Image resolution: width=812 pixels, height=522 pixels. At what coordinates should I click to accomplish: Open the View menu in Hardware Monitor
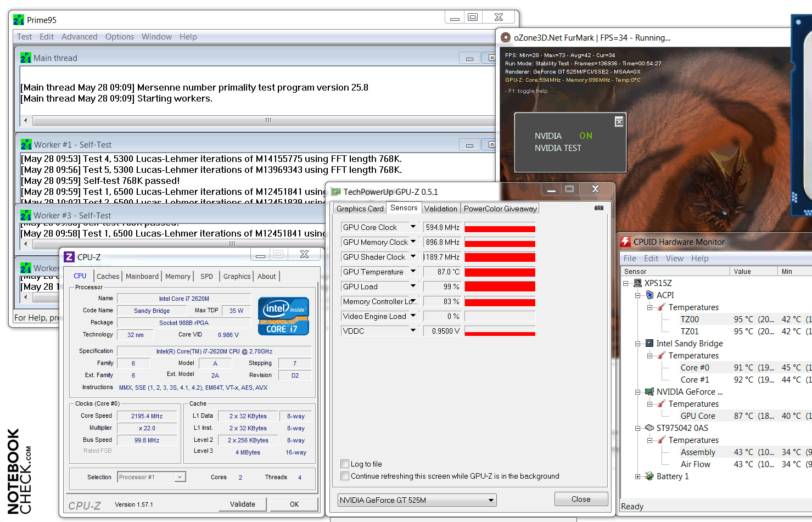click(675, 259)
